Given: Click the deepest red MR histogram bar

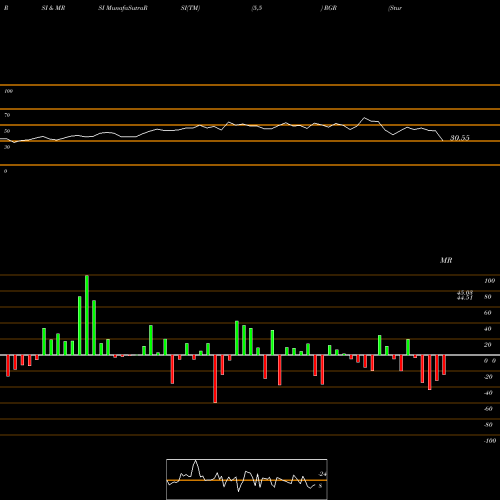Looking at the screenshot, I should point(215,379).
